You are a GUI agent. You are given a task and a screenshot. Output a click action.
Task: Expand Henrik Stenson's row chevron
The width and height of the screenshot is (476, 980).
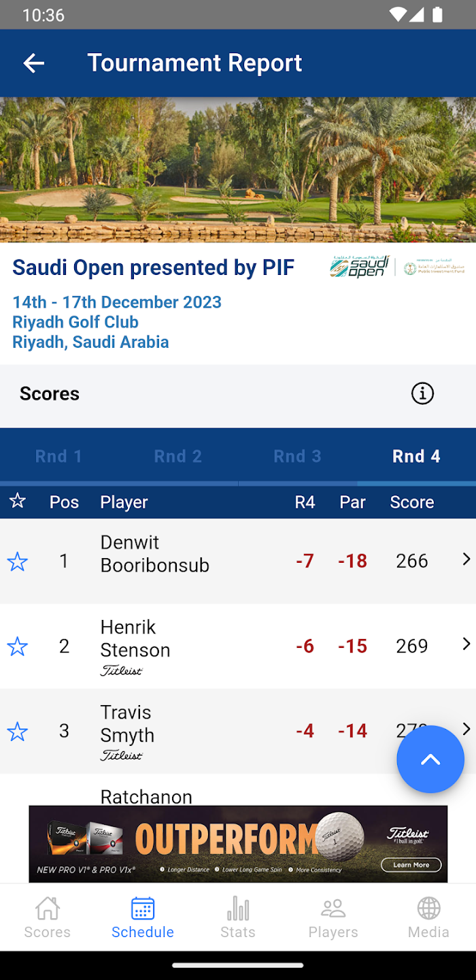pyautogui.click(x=466, y=644)
